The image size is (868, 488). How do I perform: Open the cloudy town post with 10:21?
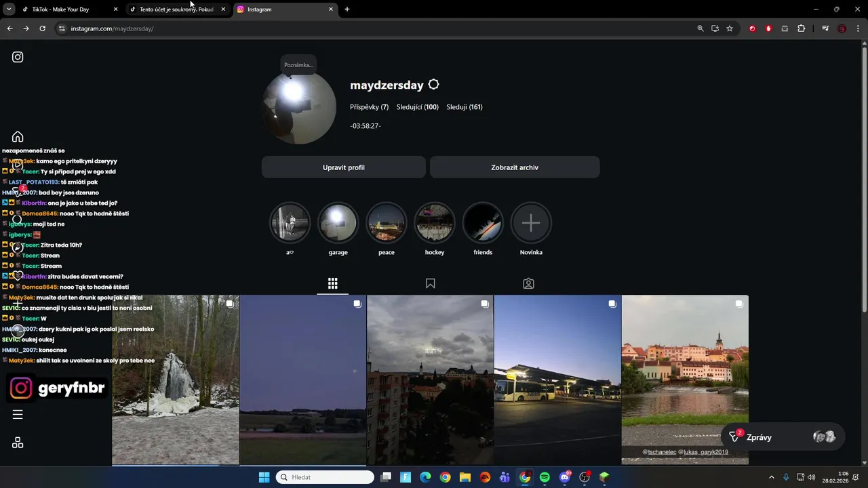pyautogui.click(x=430, y=380)
